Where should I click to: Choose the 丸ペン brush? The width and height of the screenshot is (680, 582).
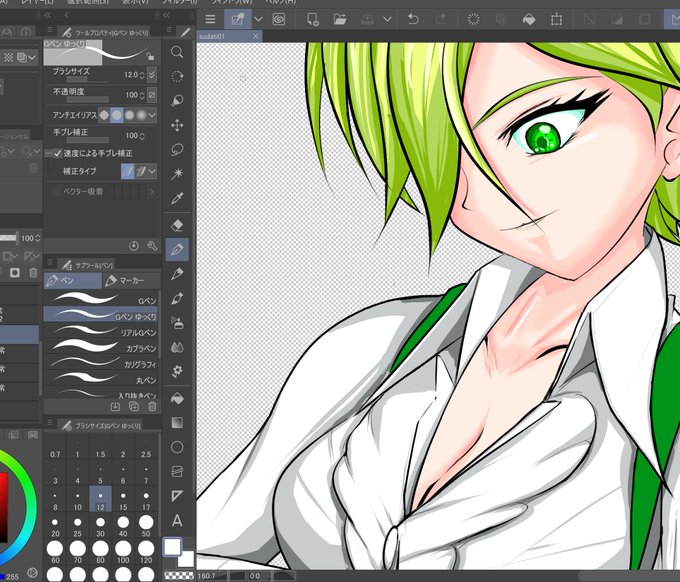[101, 379]
